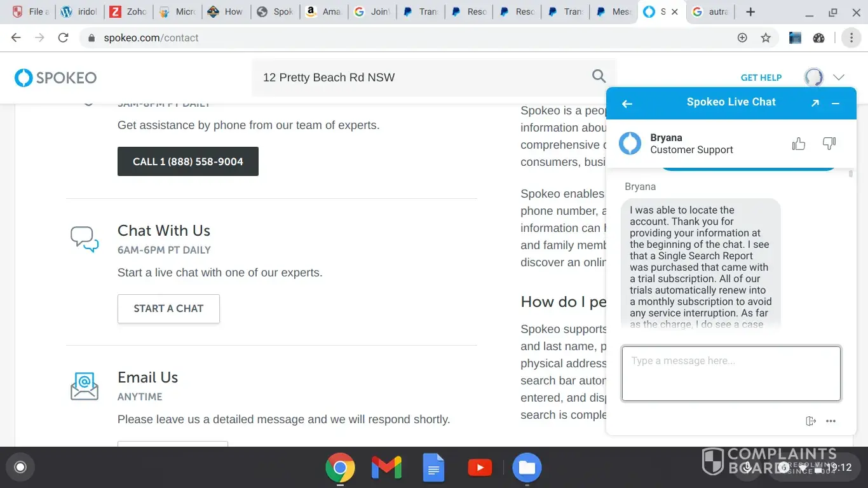Switch to the grey globe "Spok" tab
This screenshot has height=488, width=868.
[x=275, y=12]
